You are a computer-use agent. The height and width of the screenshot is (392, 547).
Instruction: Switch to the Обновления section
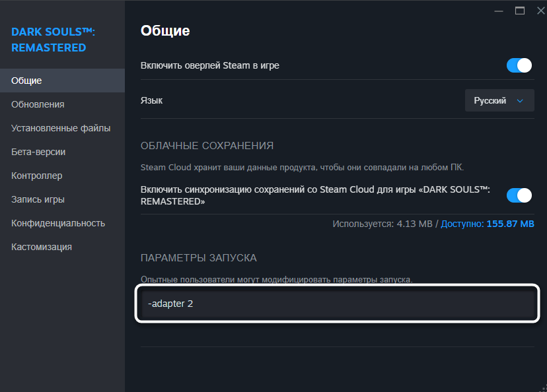click(x=38, y=104)
